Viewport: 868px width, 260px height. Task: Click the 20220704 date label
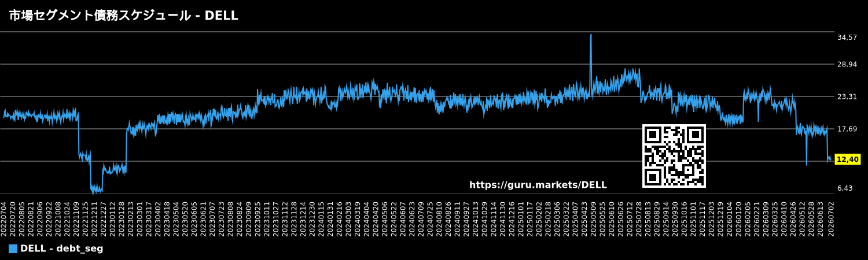click(3, 218)
